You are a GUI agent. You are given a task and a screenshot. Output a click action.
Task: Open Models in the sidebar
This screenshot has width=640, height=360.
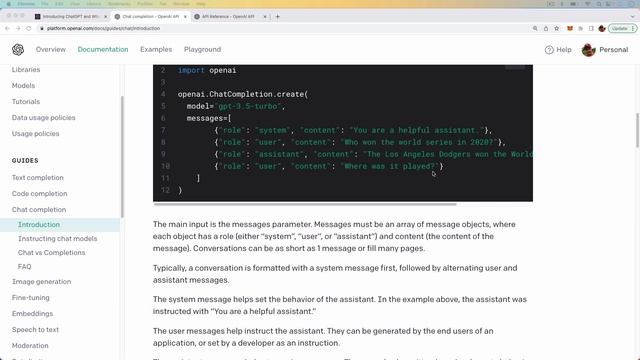(x=23, y=86)
